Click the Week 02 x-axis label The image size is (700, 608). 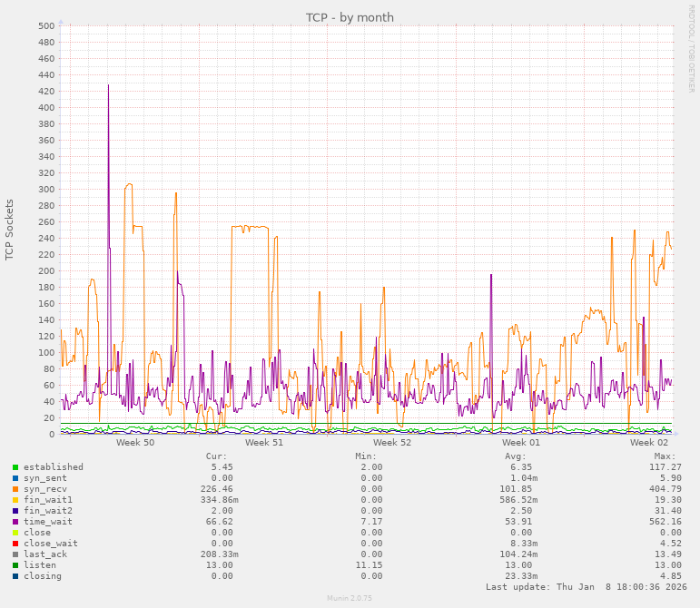pyautogui.click(x=649, y=443)
